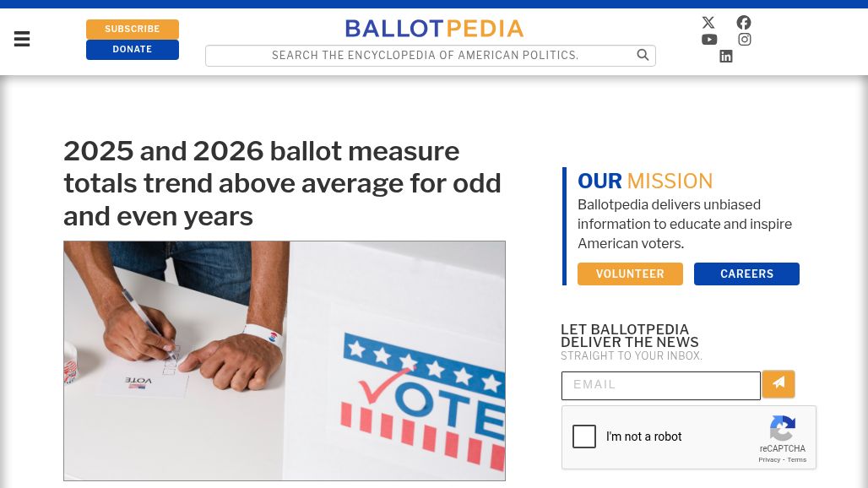868x488 pixels.
Task: Visit Ballotpedia's X (Twitter) page
Action: click(x=708, y=22)
